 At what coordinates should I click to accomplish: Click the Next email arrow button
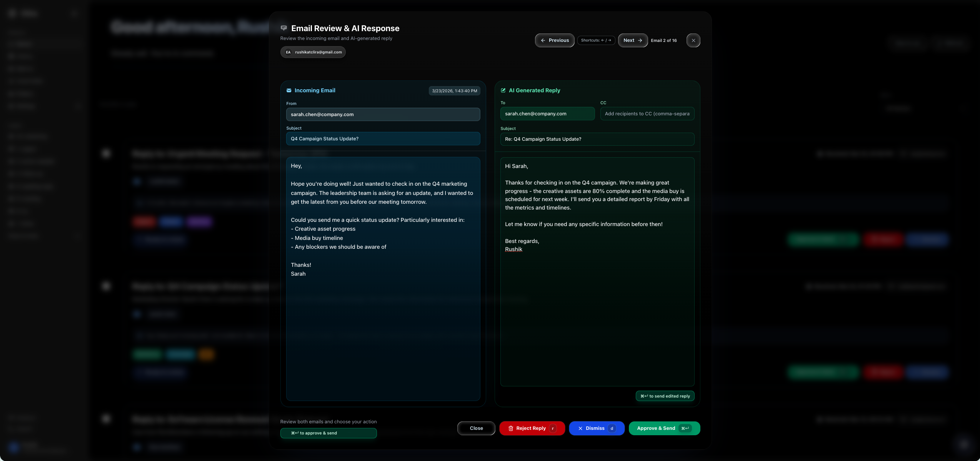pos(632,40)
